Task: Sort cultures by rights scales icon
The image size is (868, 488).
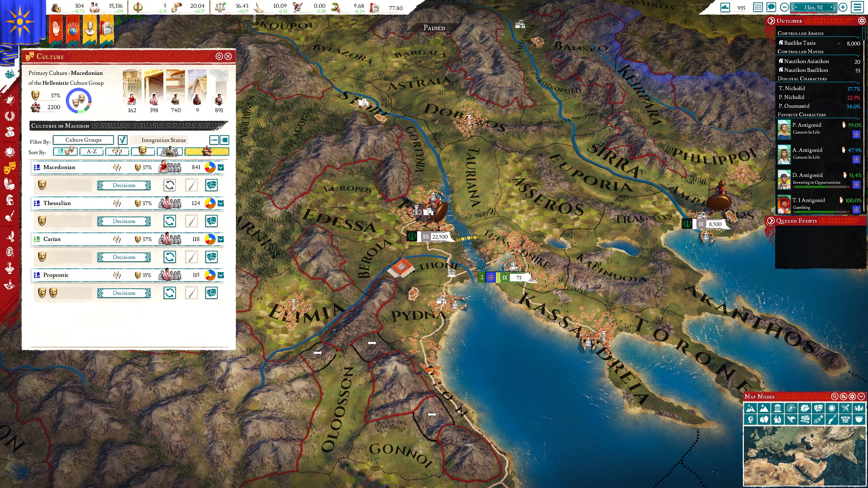Action: pos(117,151)
